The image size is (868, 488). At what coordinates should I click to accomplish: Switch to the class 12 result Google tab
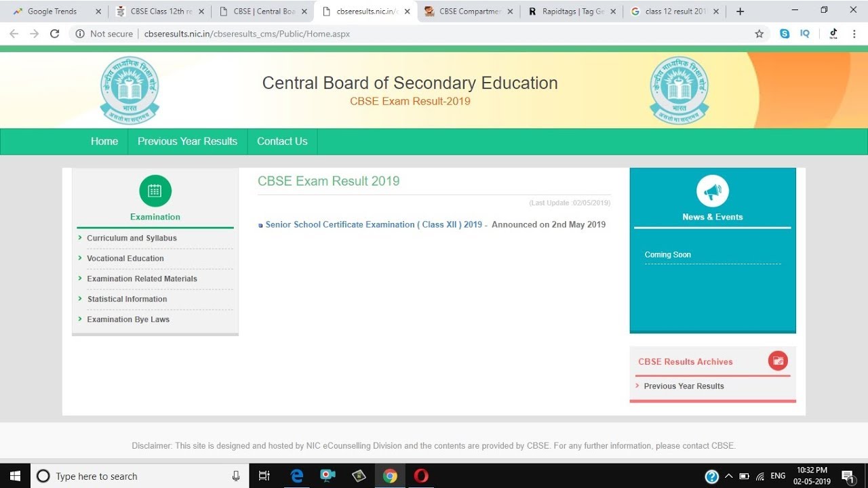(x=674, y=12)
